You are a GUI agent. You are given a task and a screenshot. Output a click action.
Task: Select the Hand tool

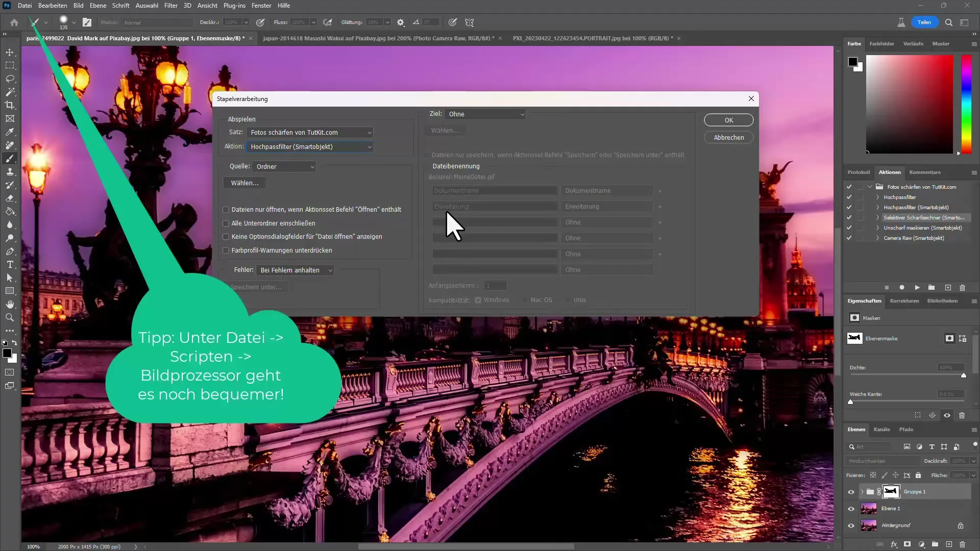tap(10, 304)
